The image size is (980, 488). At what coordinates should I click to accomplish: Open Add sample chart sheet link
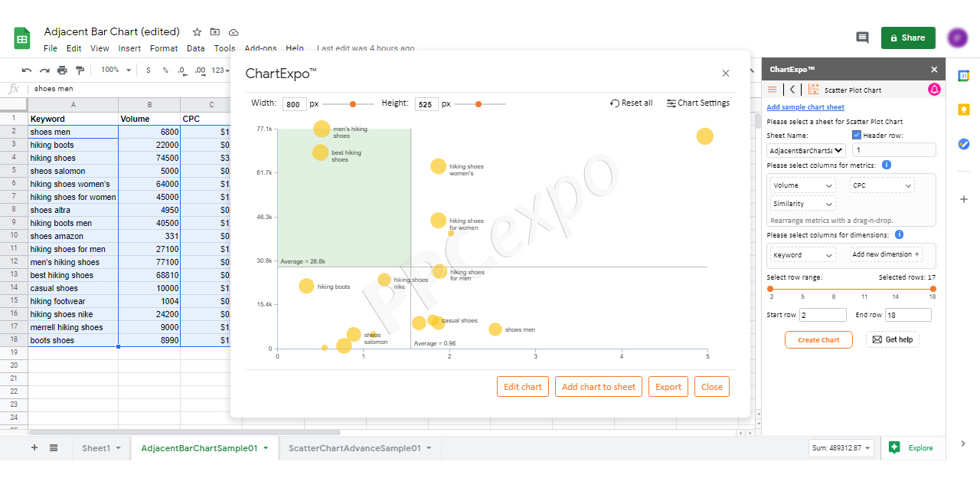pyautogui.click(x=805, y=107)
